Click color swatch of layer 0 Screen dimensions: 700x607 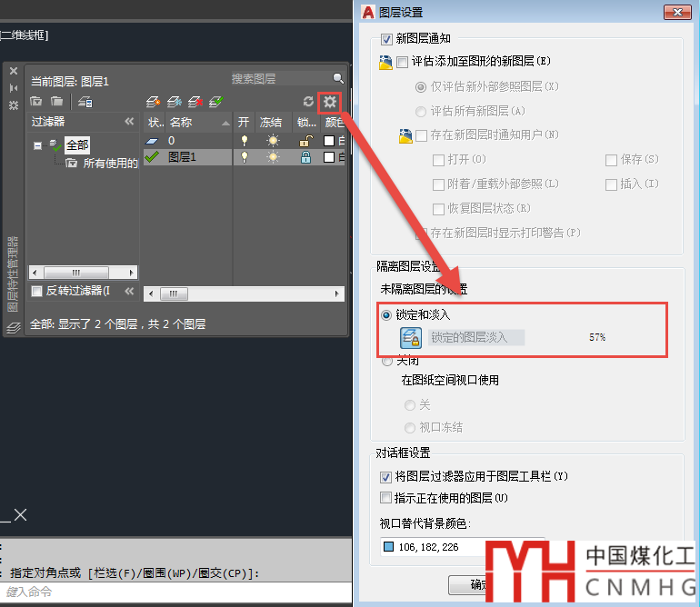tap(329, 141)
